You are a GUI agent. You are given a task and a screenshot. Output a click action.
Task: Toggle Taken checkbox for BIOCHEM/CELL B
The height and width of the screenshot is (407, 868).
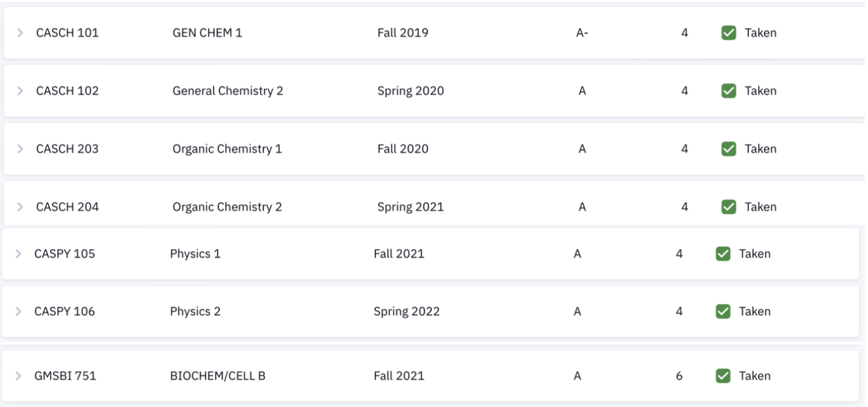click(723, 376)
